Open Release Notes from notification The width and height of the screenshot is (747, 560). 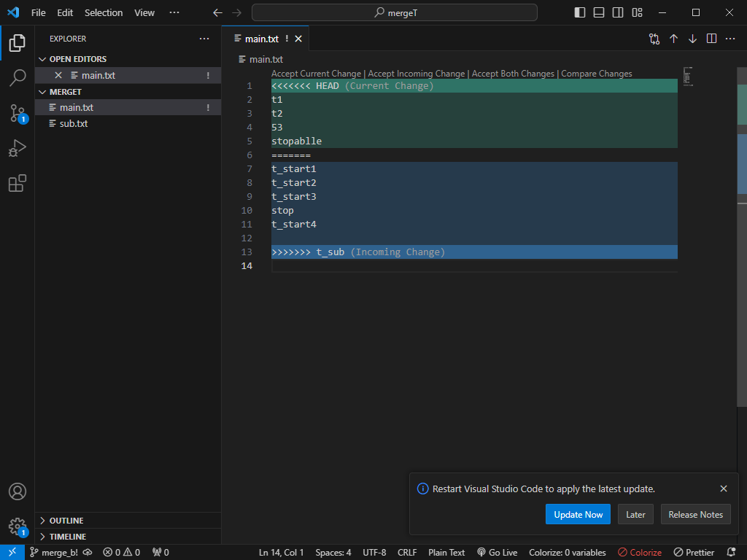pos(695,514)
